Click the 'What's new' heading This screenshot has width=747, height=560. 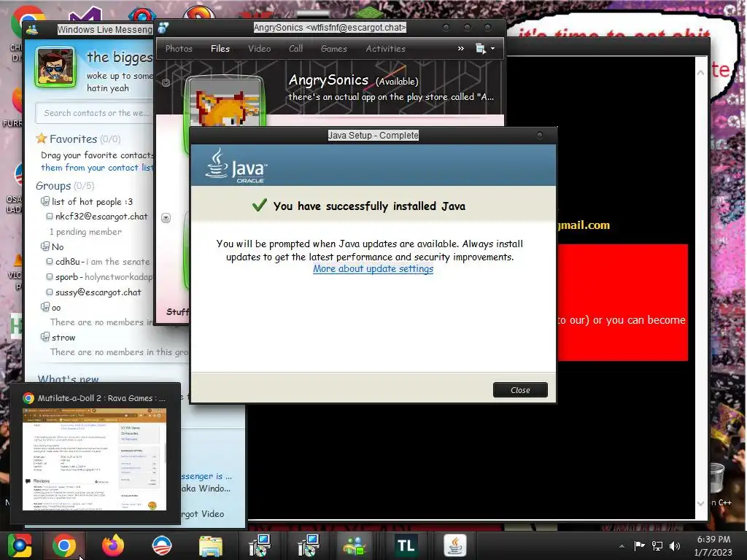tap(68, 379)
